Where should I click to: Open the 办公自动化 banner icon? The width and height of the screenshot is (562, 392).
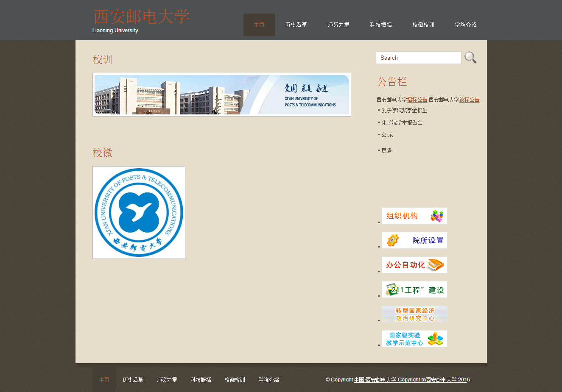414,265
